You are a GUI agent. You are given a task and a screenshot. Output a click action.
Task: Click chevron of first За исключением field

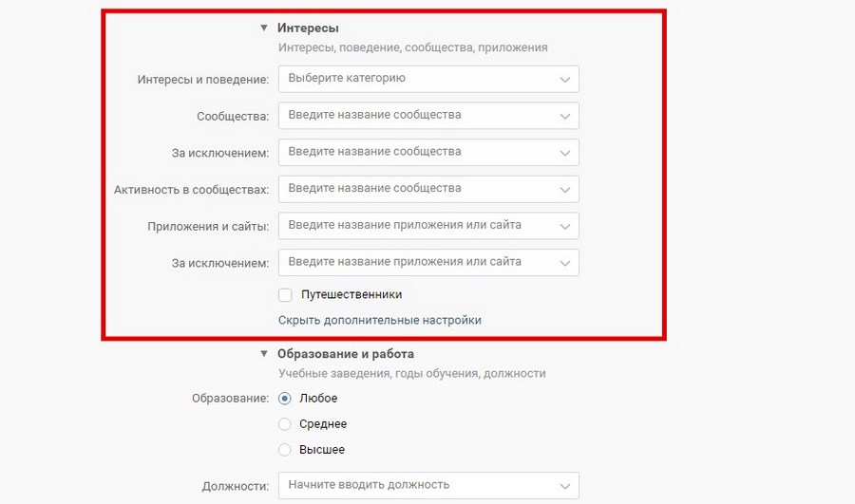pyautogui.click(x=565, y=153)
